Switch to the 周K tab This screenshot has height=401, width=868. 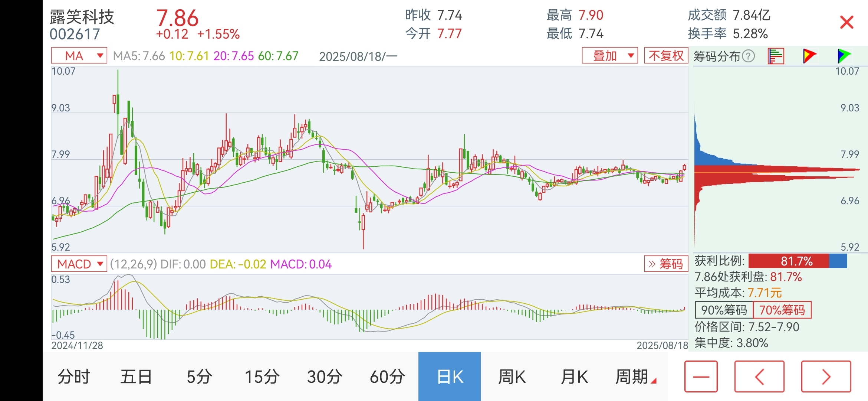point(512,377)
